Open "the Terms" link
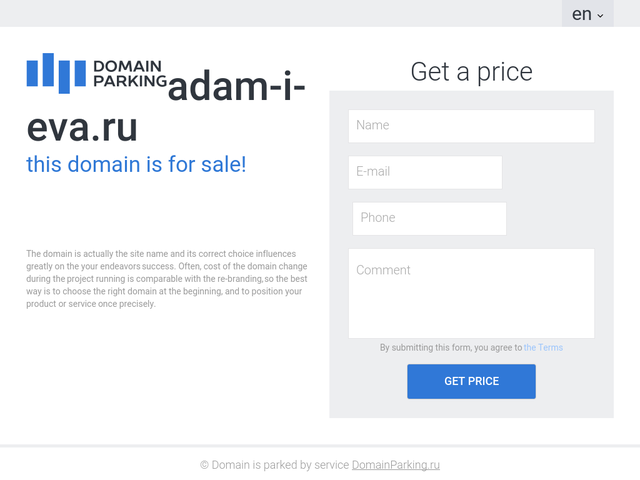The image size is (640, 480). 543,348
